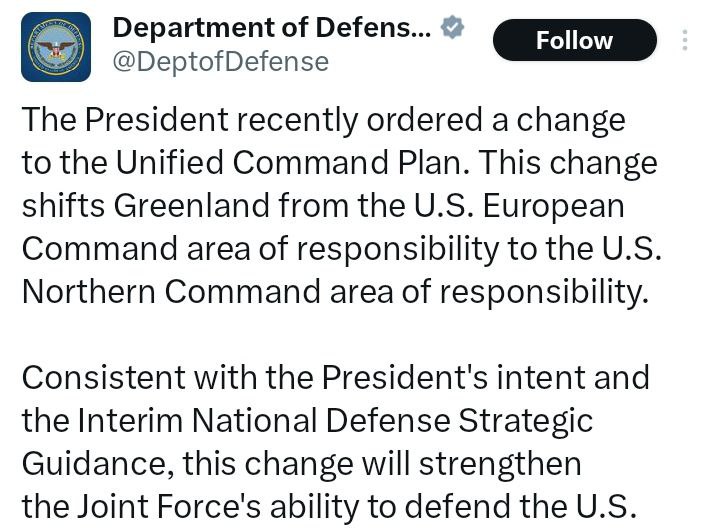This screenshot has height=530, width=720.
Task: Follow the Department of Defense account
Action: pos(574,40)
